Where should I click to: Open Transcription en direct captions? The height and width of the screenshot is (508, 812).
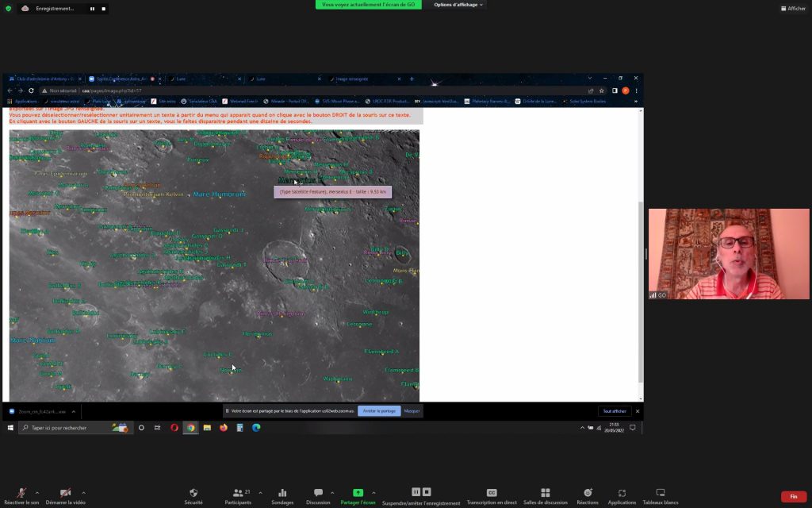492,496
